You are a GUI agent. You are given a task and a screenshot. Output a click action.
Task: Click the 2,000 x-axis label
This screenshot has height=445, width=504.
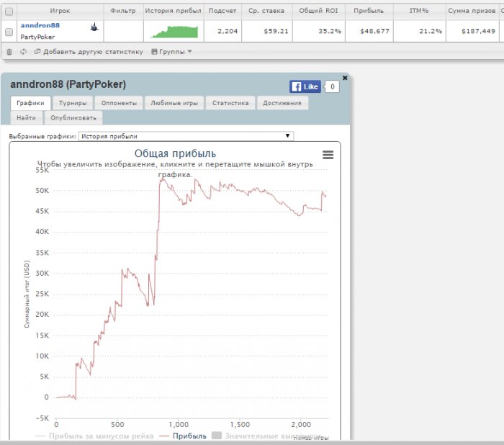pos(301,425)
